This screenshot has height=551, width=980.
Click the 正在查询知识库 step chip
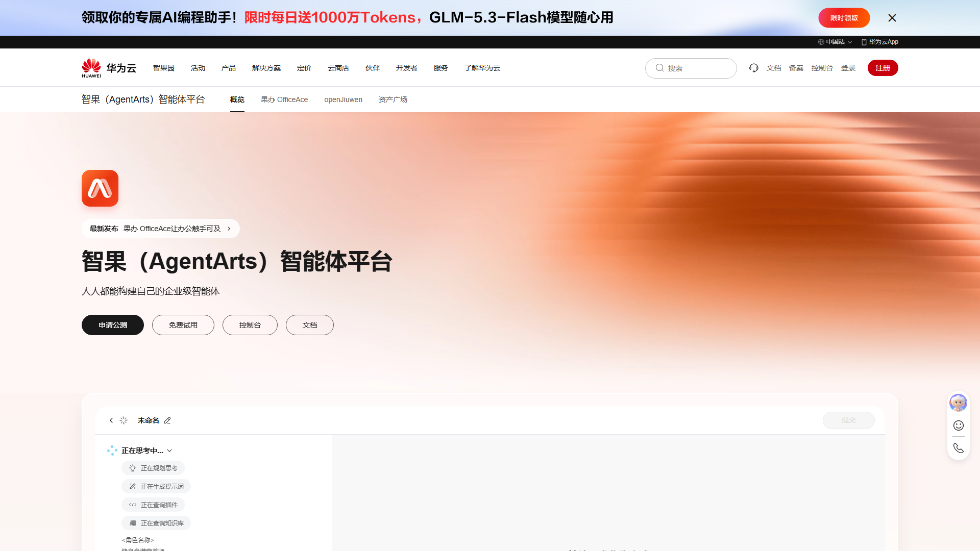156,523
